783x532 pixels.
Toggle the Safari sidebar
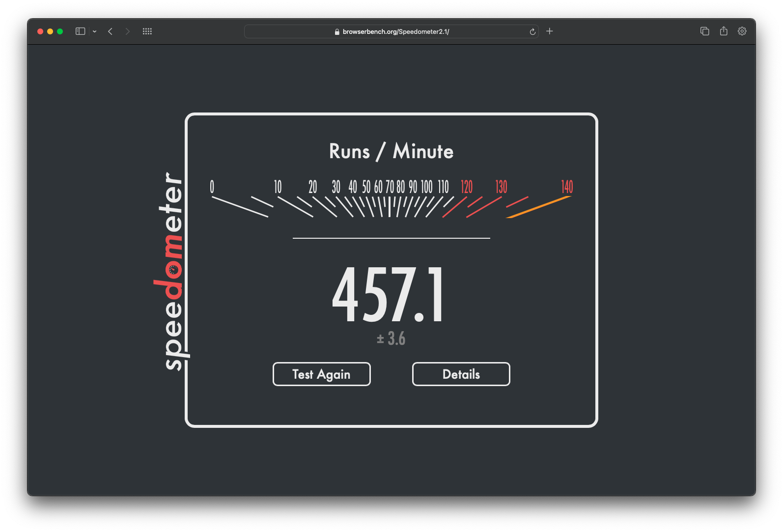pyautogui.click(x=81, y=31)
